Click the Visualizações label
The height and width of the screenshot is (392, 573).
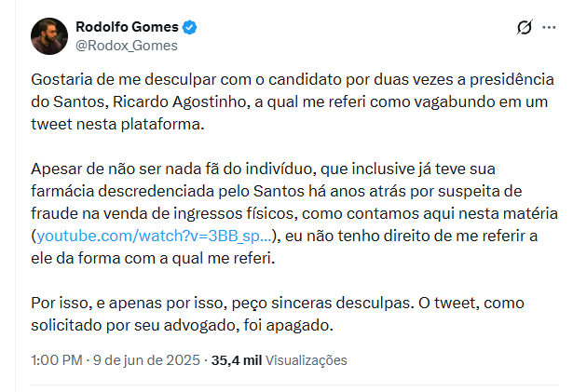[x=306, y=360]
